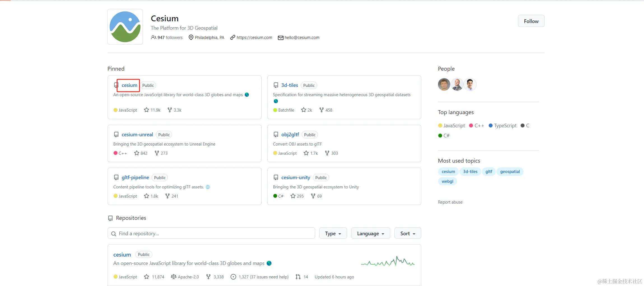This screenshot has width=644, height=286.
Task: Open the pinned cesium repository
Action: (x=129, y=85)
